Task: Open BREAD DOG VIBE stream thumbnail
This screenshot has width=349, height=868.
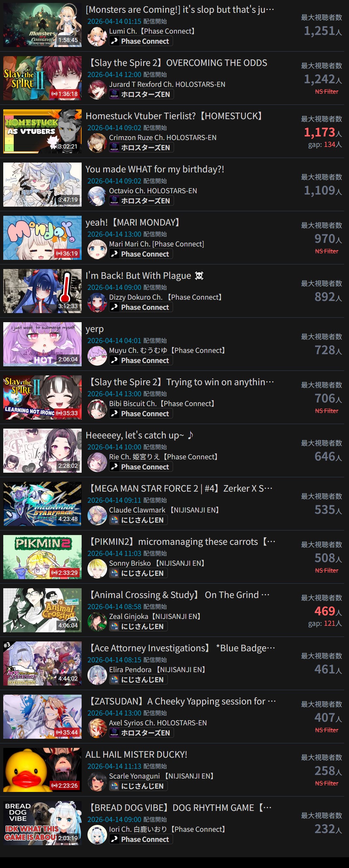Action: tap(42, 823)
